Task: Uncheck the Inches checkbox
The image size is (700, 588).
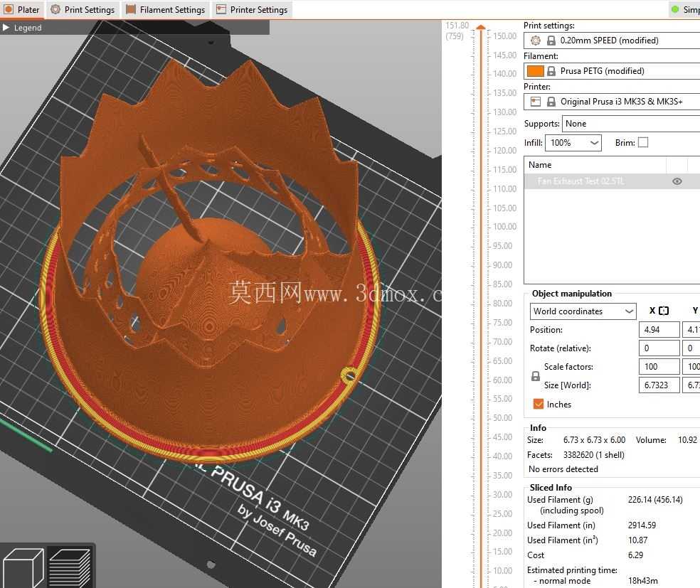Action: 539,404
